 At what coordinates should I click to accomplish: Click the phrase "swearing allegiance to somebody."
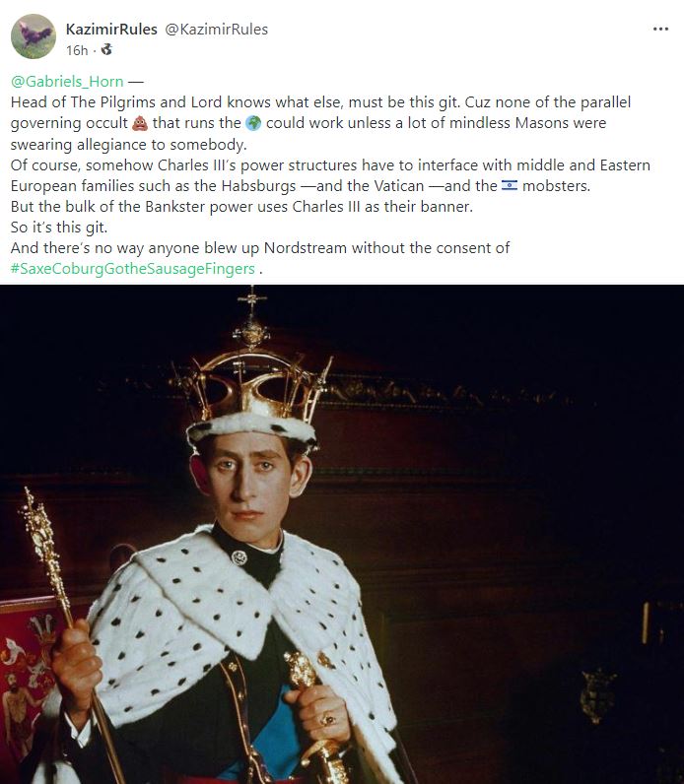tap(128, 145)
